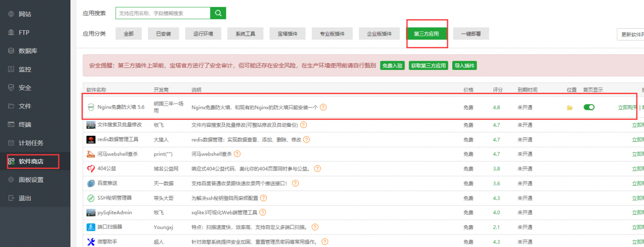
Task: Switch to the 第三方应用 category tab
Action: (426, 34)
